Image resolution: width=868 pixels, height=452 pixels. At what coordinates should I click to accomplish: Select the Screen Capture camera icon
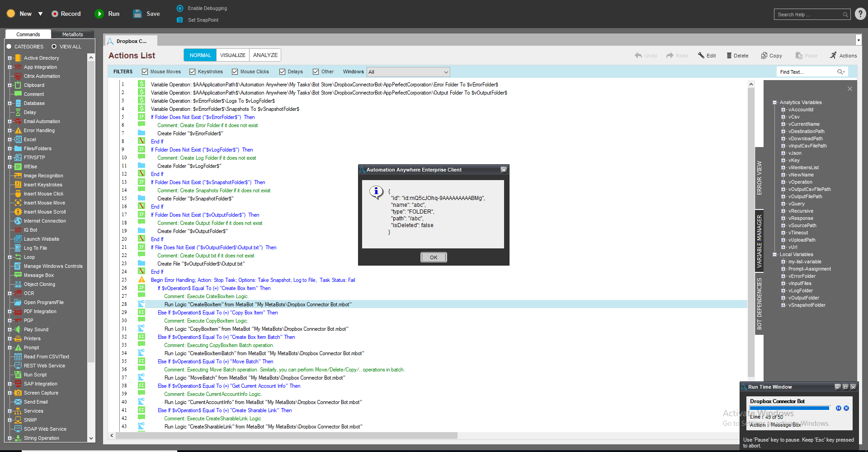coord(18,393)
